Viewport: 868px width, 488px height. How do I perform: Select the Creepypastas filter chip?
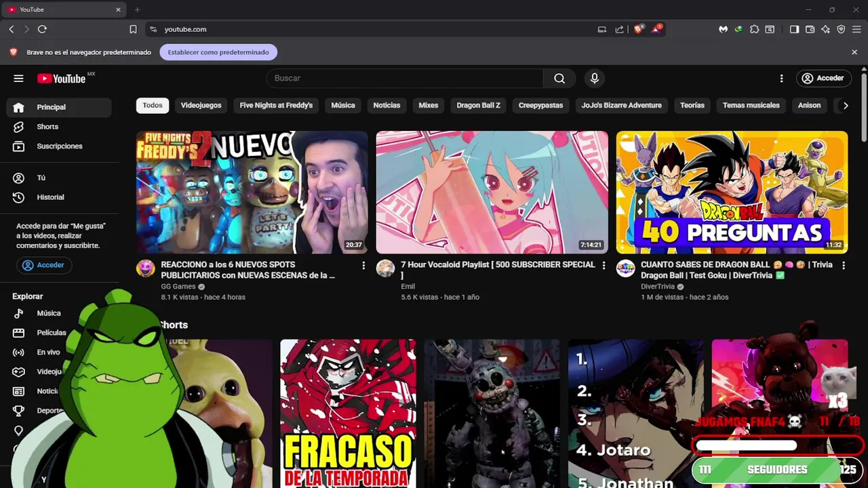coord(540,105)
